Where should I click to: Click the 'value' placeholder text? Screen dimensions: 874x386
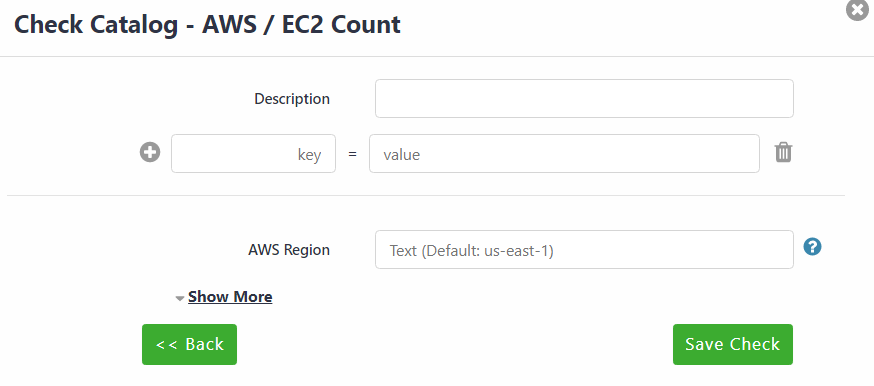point(401,154)
